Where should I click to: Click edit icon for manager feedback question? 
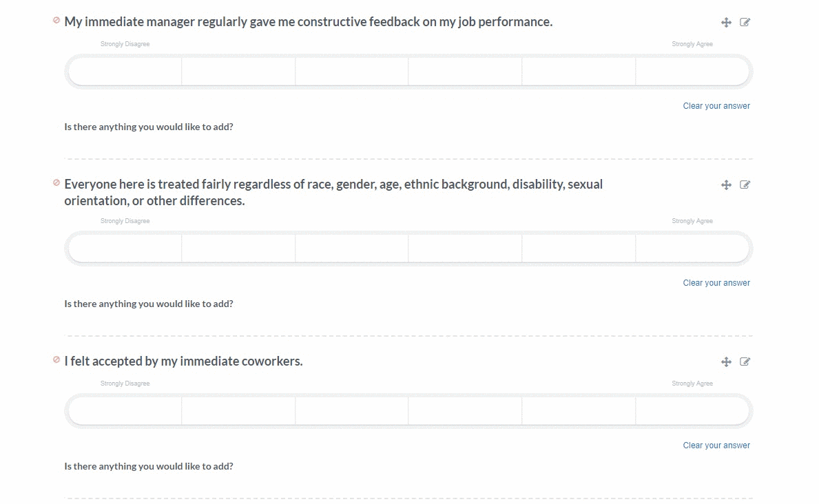pos(745,23)
